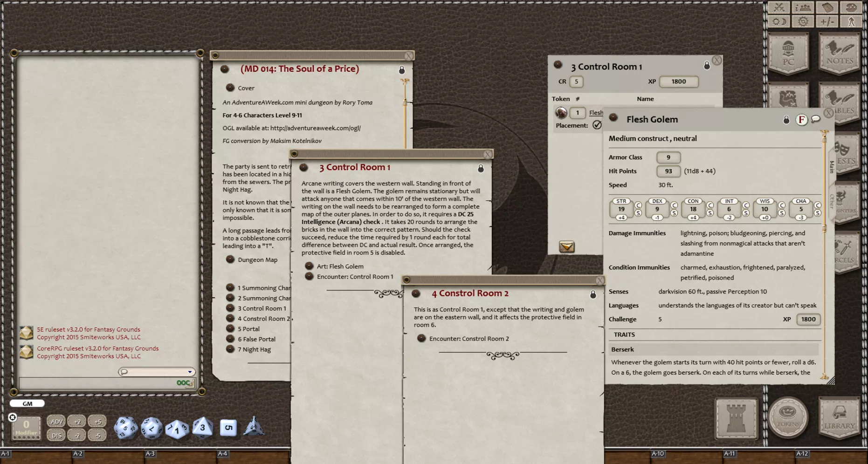Open the castle tower button
The height and width of the screenshot is (464, 868).
pyautogui.click(x=737, y=418)
